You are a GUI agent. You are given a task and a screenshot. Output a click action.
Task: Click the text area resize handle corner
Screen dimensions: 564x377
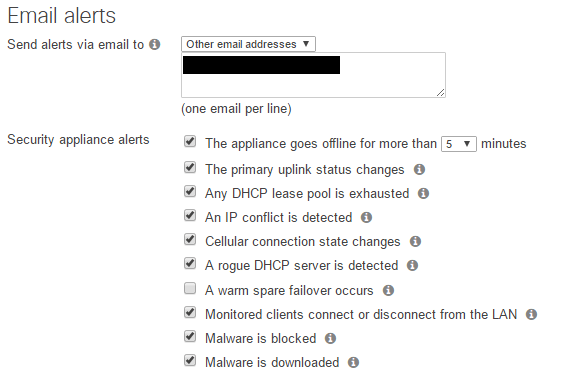coord(441,93)
